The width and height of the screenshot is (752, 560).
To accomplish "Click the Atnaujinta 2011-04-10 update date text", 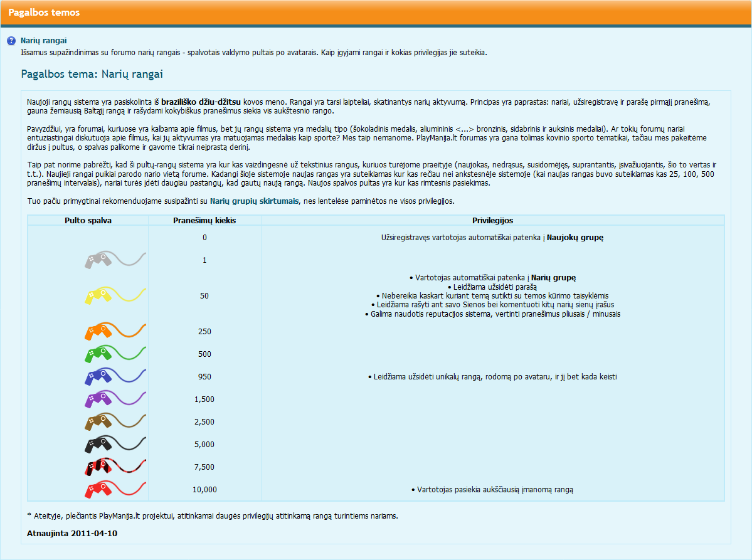I will (x=72, y=533).
